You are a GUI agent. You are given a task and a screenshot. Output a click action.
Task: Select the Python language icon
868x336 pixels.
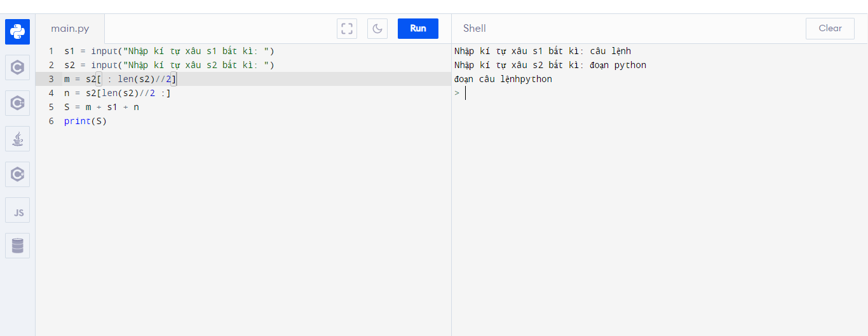(18, 32)
